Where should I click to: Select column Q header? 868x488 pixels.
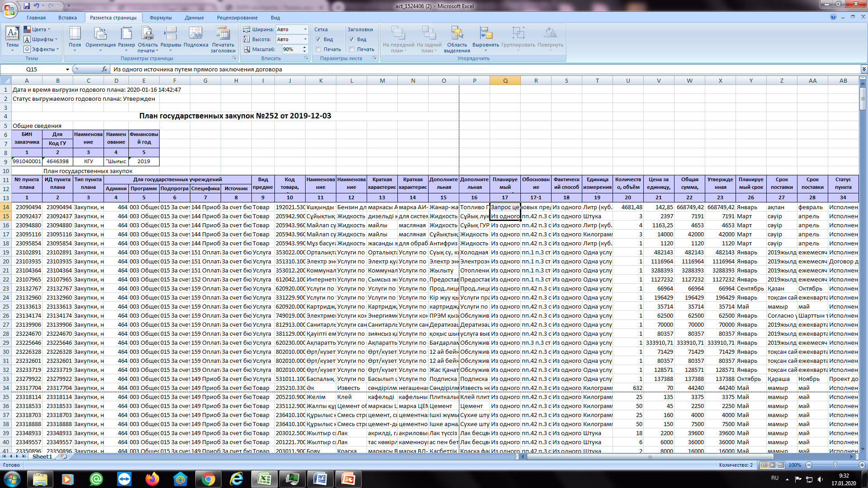[x=505, y=80]
